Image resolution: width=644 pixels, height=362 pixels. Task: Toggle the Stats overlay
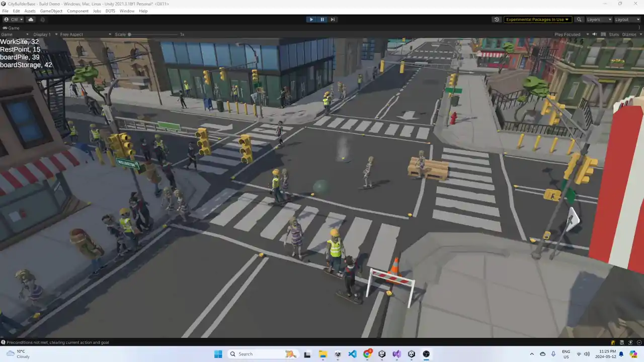click(614, 34)
